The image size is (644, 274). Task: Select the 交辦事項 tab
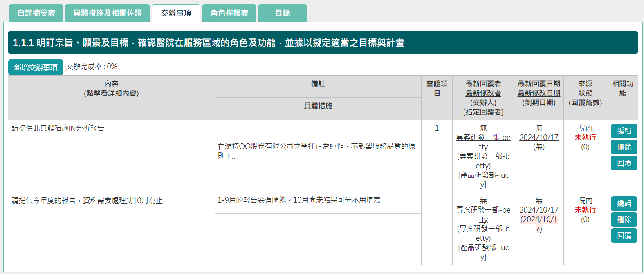coord(176,13)
